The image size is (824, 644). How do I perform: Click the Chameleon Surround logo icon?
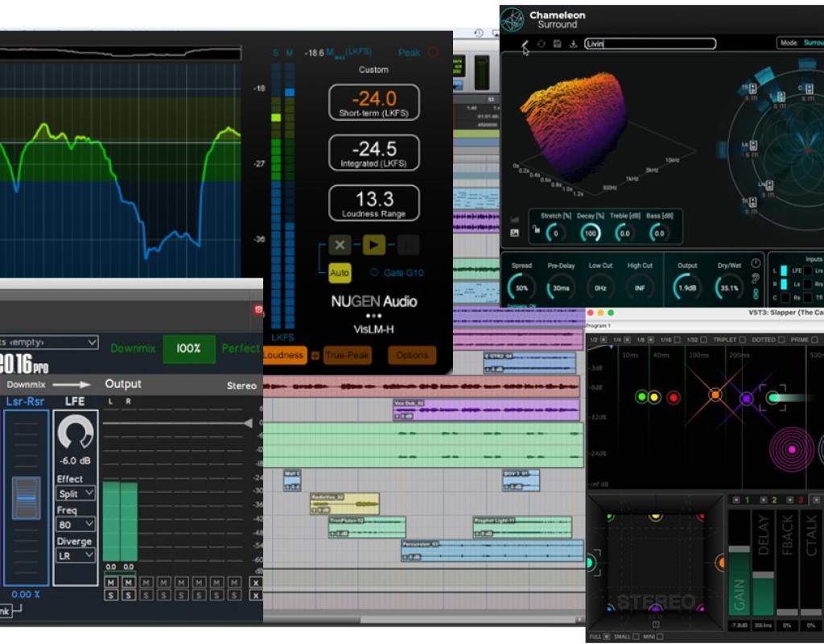coord(512,19)
